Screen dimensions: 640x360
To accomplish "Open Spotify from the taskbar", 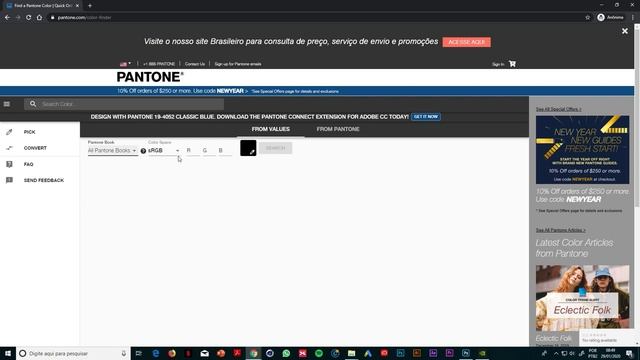I will coord(319,353).
